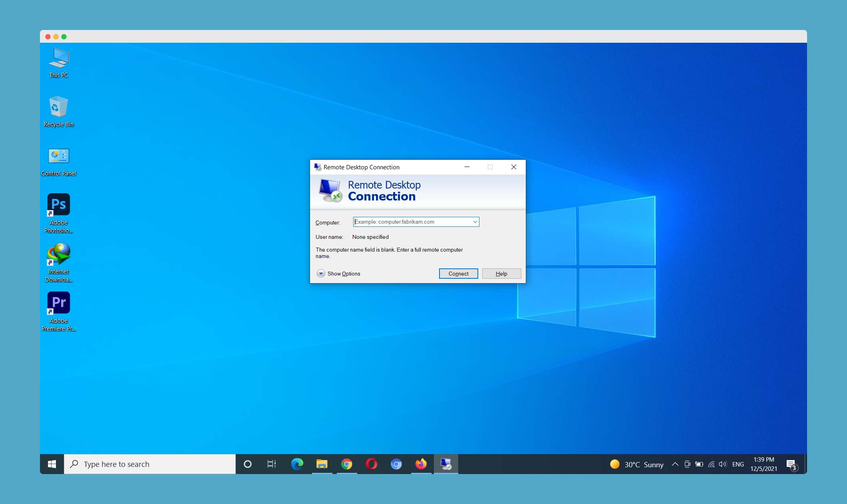Viewport: 847px width, 504px height.
Task: Open Control Panel desktop icon
Action: tap(59, 162)
